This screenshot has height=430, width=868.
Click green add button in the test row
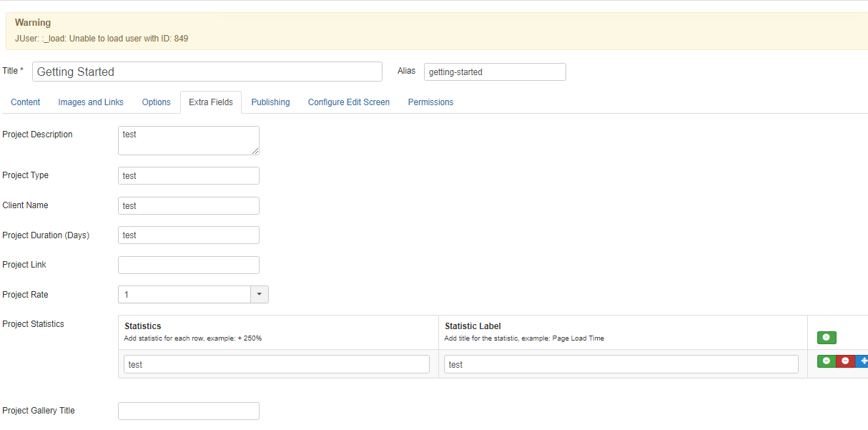click(x=827, y=361)
